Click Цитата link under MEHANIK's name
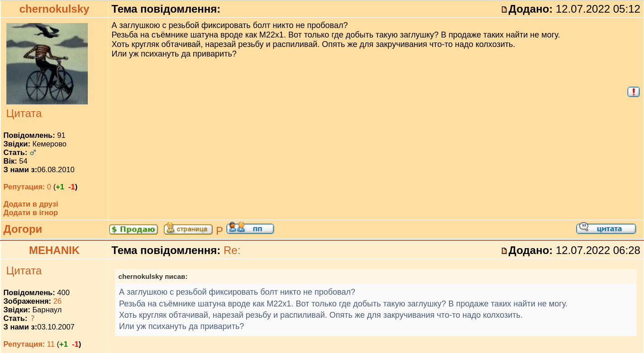644x353 pixels. coord(24,271)
